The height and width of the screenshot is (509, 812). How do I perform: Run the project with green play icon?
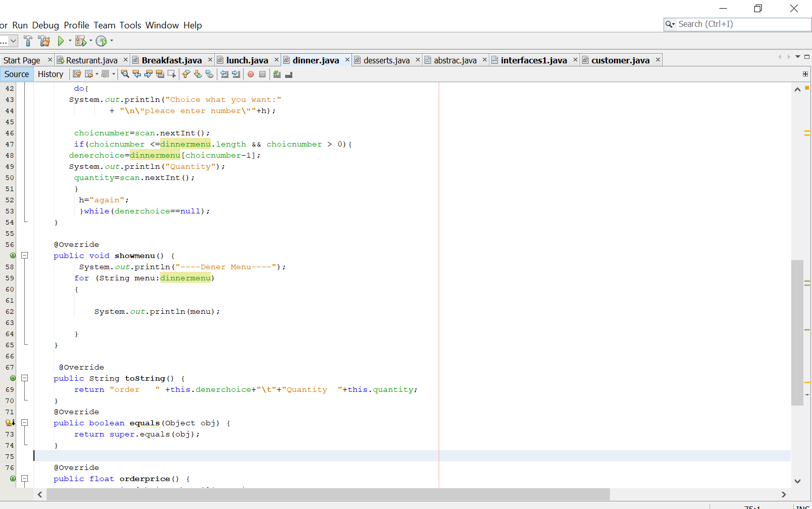61,41
